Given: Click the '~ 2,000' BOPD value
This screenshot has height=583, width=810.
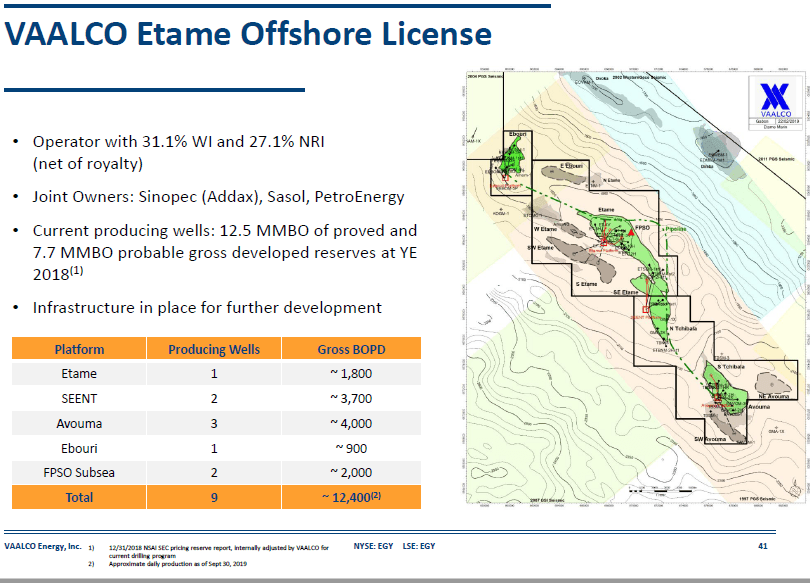Looking at the screenshot, I should tap(351, 472).
